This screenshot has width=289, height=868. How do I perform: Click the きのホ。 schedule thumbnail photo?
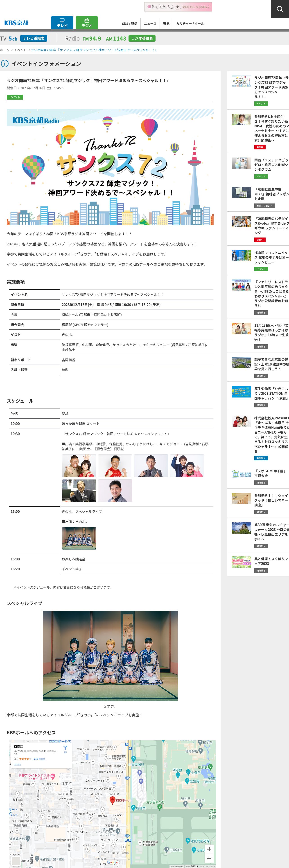pos(79,538)
